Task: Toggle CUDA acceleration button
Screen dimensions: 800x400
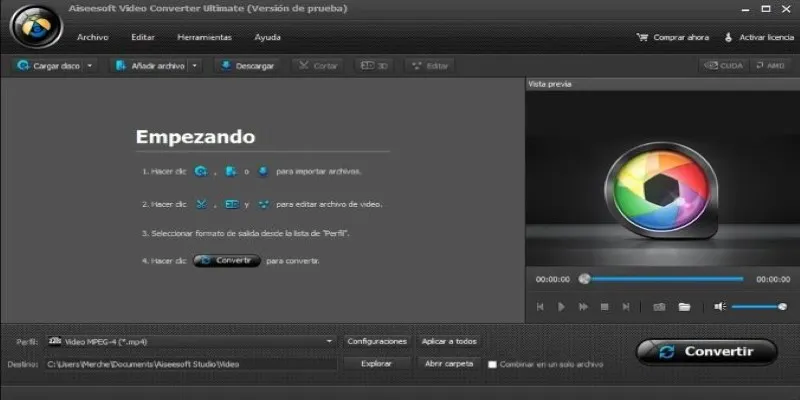Action: pos(723,65)
